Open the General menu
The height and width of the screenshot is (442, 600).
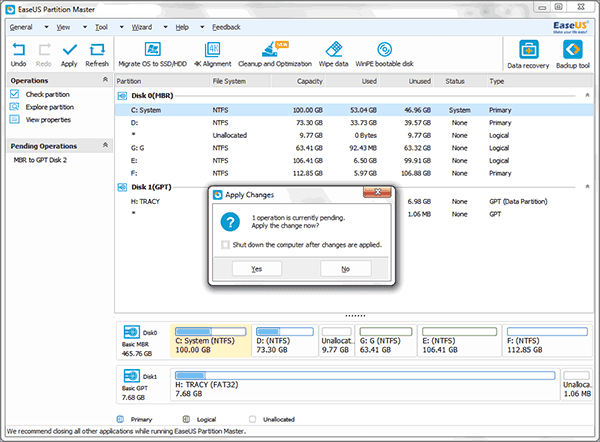click(x=21, y=27)
